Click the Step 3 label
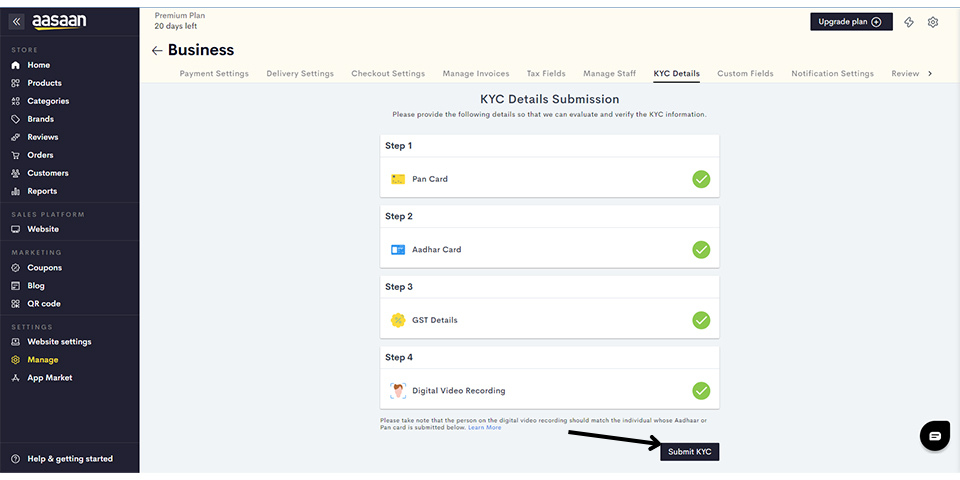Viewport: 960px width, 480px height. [399, 287]
